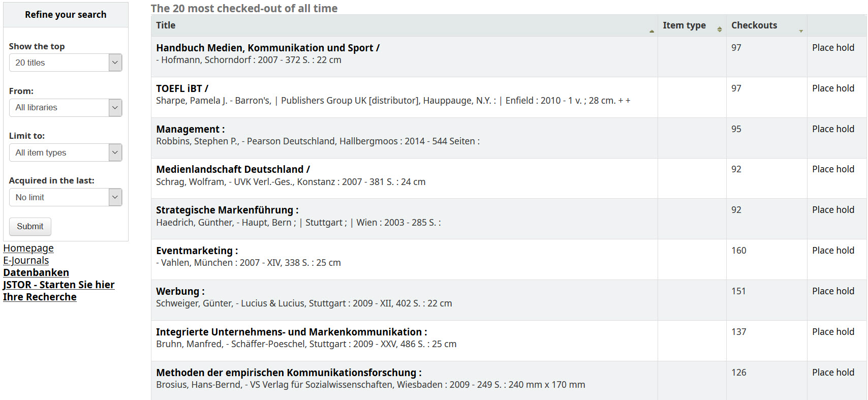Image resolution: width=868 pixels, height=400 pixels.
Task: Click the Item type sort arrows
Action: point(719,29)
